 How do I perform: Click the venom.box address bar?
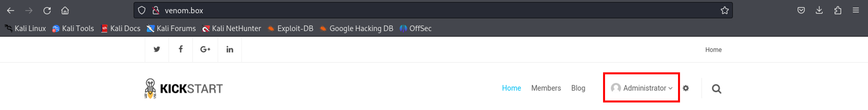coord(433,11)
